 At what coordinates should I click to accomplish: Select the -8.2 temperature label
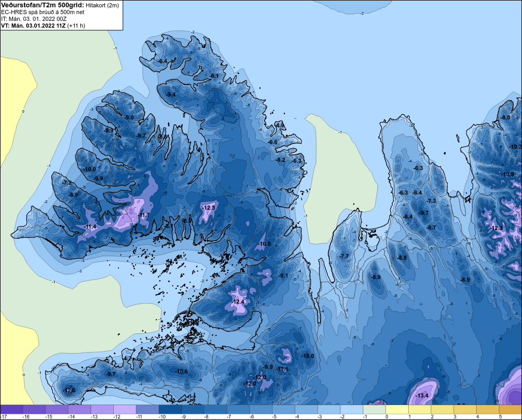(281, 160)
